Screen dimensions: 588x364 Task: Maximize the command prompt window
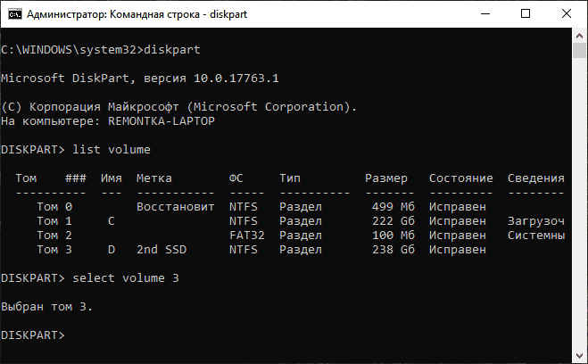526,14
